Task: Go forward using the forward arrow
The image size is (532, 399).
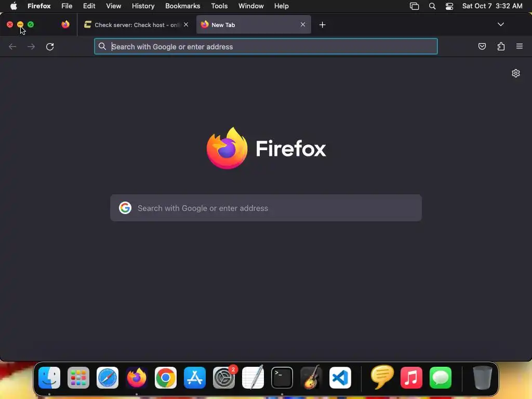Action: point(31,46)
